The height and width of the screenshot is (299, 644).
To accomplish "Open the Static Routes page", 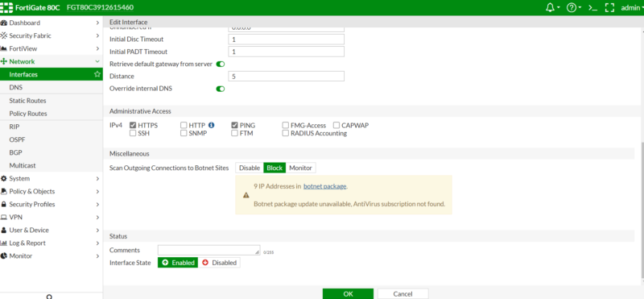I will (x=52, y=101).
